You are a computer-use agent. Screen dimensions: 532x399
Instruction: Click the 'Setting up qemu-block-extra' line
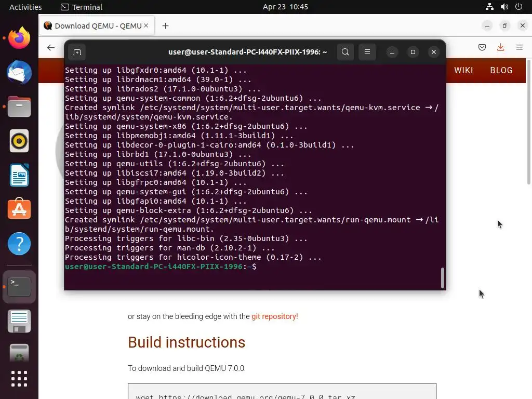point(188,210)
